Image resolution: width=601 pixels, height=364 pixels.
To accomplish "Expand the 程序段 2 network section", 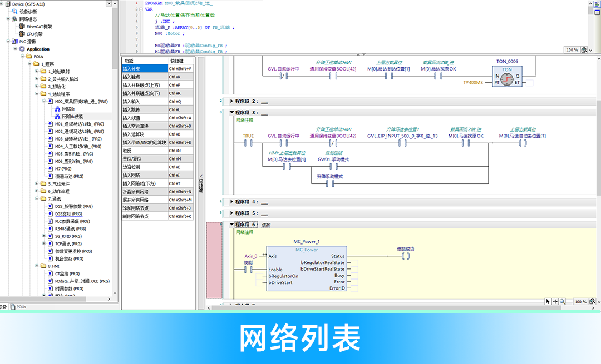I will tap(231, 101).
